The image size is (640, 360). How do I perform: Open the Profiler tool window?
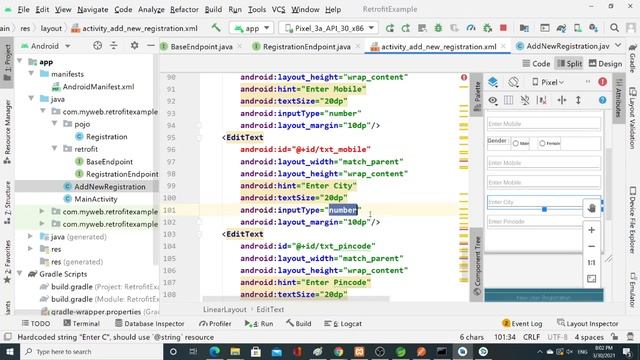(x=215, y=323)
